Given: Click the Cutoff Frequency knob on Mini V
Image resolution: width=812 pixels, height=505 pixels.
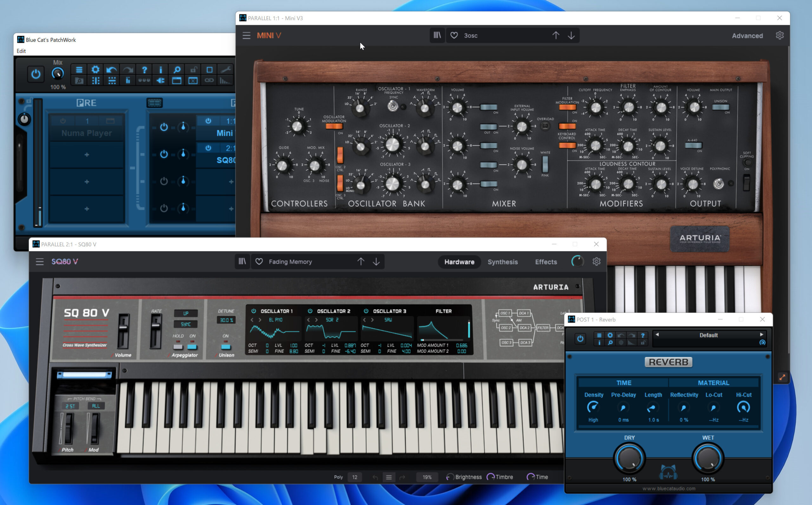Looking at the screenshot, I should tap(595, 107).
